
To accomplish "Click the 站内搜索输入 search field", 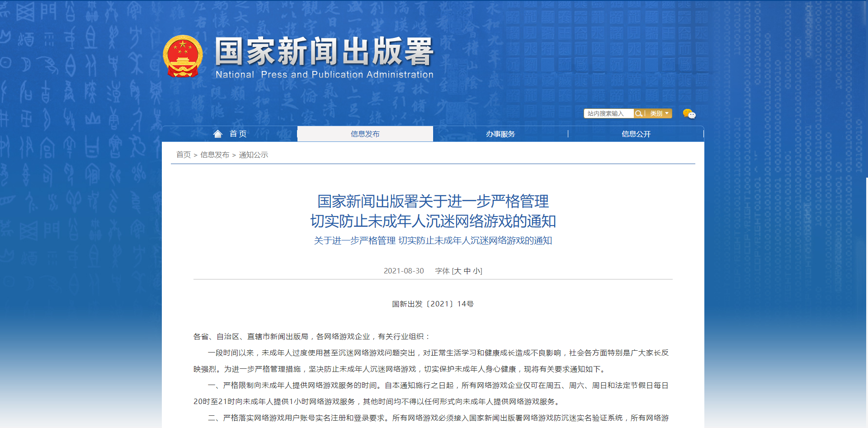I will pos(608,113).
